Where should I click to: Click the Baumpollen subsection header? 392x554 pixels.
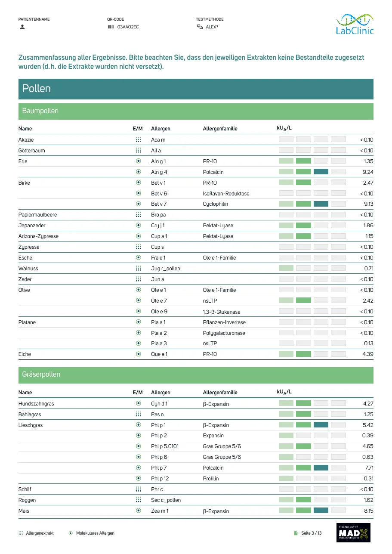(196, 111)
